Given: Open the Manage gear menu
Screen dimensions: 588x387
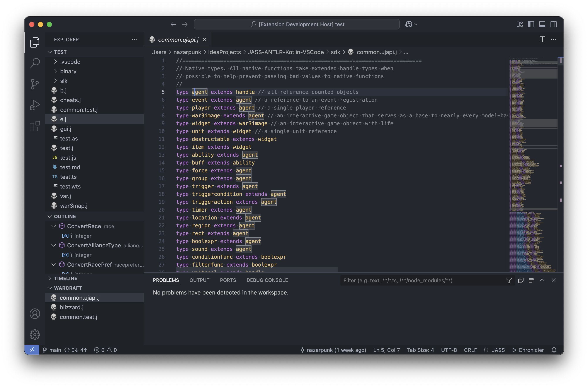Looking at the screenshot, I should [x=35, y=335].
